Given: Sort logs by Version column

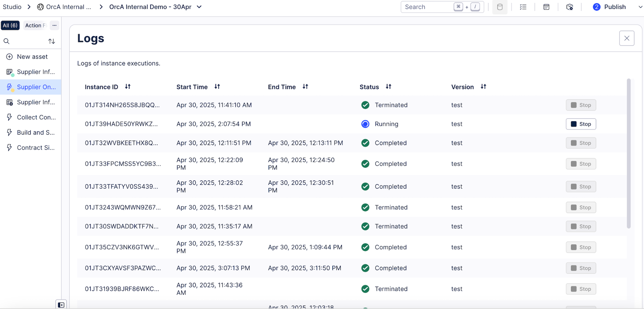Looking at the screenshot, I should (483, 86).
